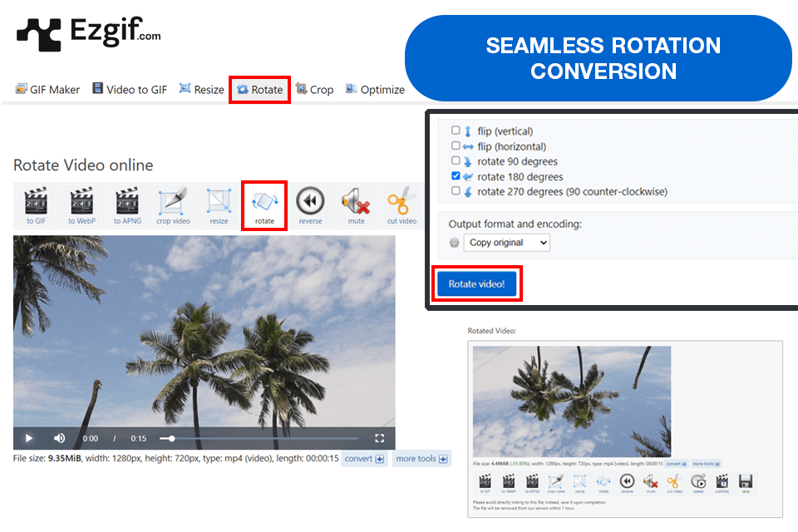Click 'subtitles' icon under Rotated Video
798x532 pixels.
click(722, 483)
